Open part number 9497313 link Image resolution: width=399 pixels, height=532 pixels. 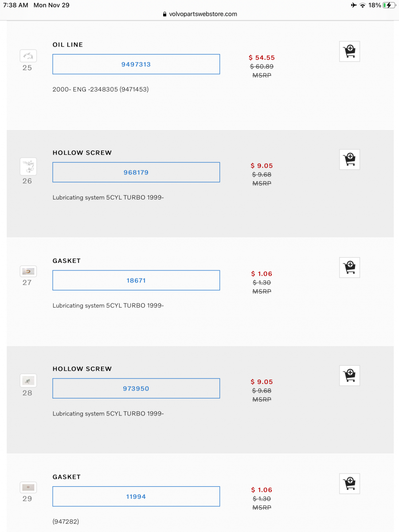136,64
